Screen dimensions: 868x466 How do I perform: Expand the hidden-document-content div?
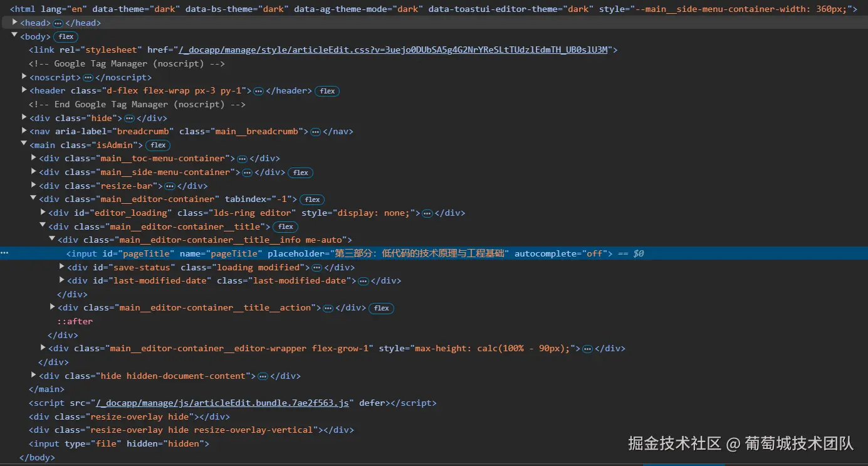click(x=34, y=376)
